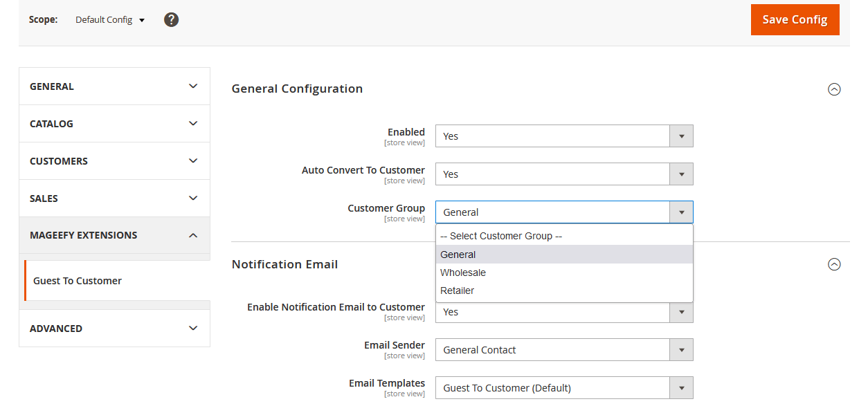
Task: Collapse the General Configuration section chevron
Action: pyautogui.click(x=834, y=89)
